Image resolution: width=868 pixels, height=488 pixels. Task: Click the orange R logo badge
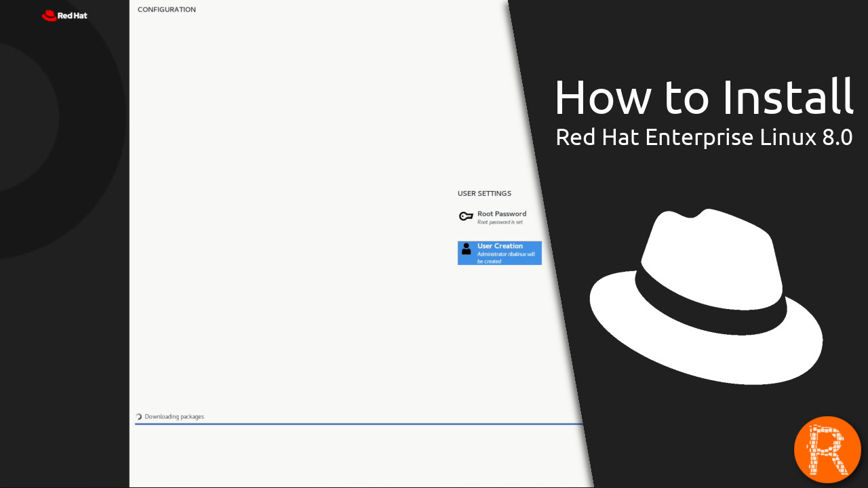(x=827, y=450)
